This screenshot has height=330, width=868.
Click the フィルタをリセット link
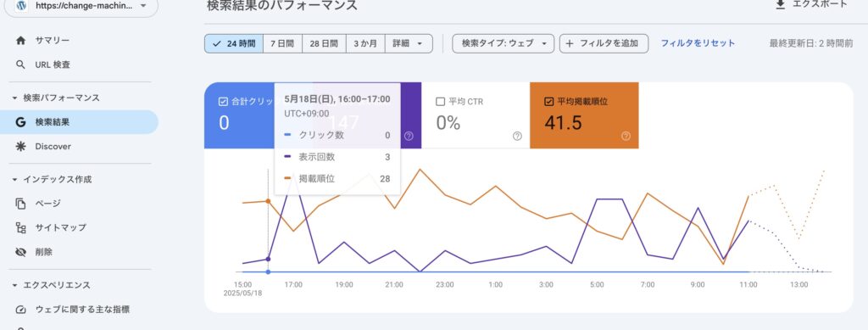pos(698,43)
